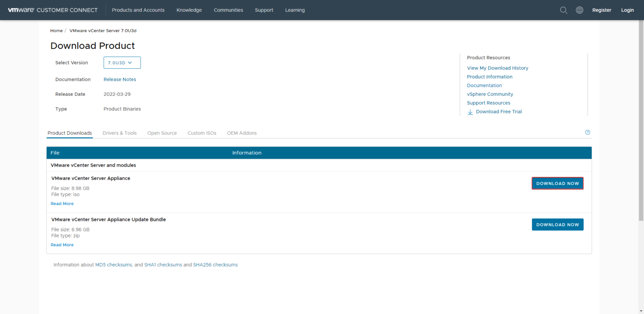Click the download arrow icon beside Download Free Trial
Viewport: 644px width, 314px height.
tap(470, 112)
